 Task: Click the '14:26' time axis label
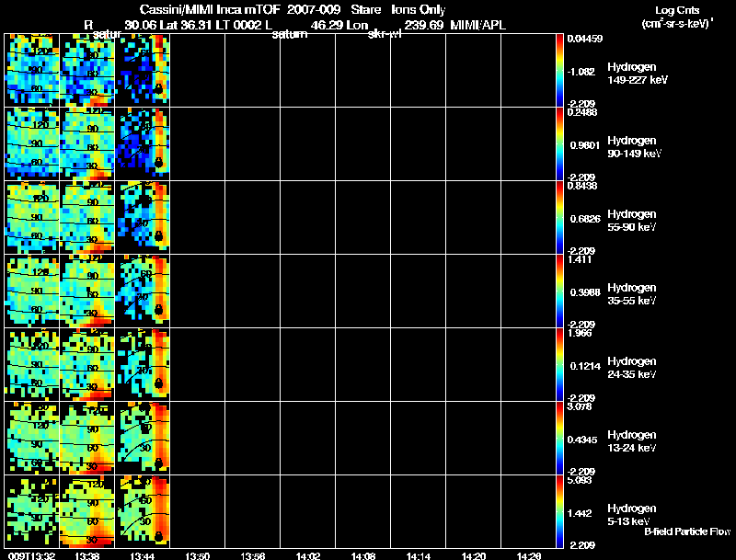(x=528, y=555)
